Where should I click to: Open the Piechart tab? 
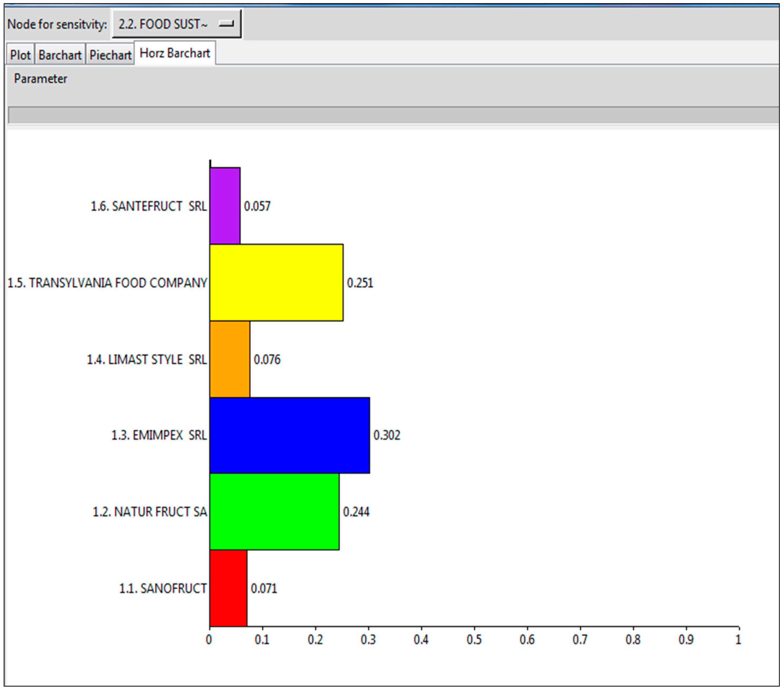click(x=110, y=55)
